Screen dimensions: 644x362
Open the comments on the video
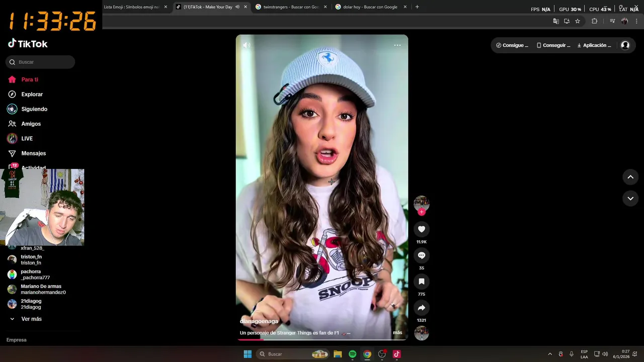[x=422, y=255]
